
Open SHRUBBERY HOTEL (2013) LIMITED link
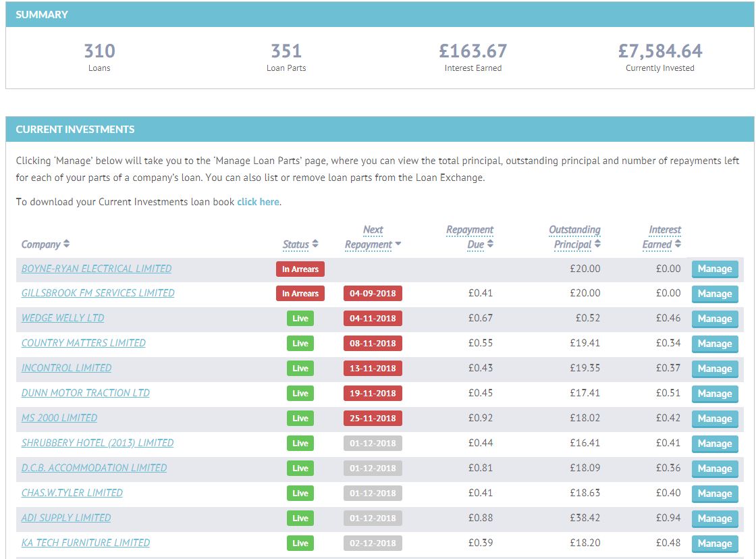pyautogui.click(x=97, y=443)
